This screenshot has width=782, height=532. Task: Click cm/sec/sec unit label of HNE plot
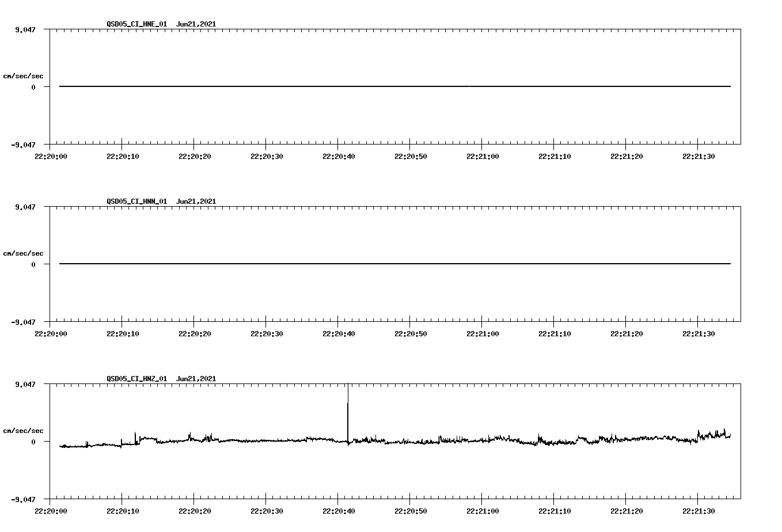23,76
